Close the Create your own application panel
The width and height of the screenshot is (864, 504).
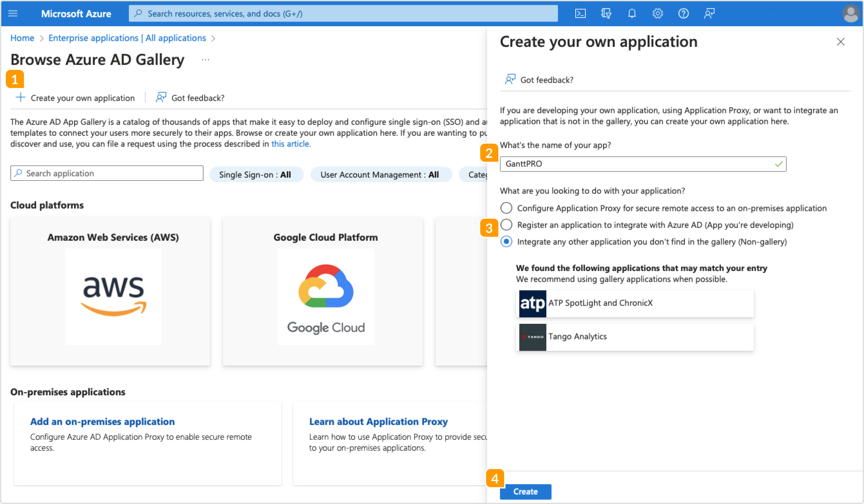(x=840, y=42)
